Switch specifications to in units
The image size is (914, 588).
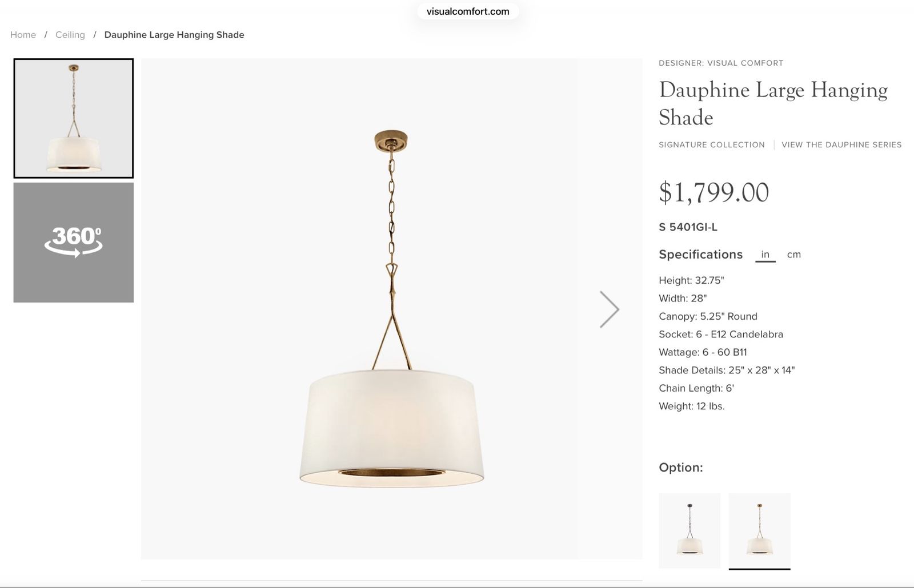pos(765,255)
